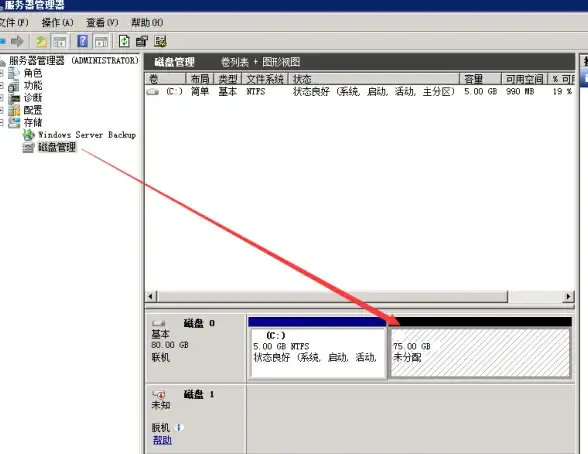The width and height of the screenshot is (588, 454).
Task: Sort by the 卷 column header
Action: tap(165, 79)
